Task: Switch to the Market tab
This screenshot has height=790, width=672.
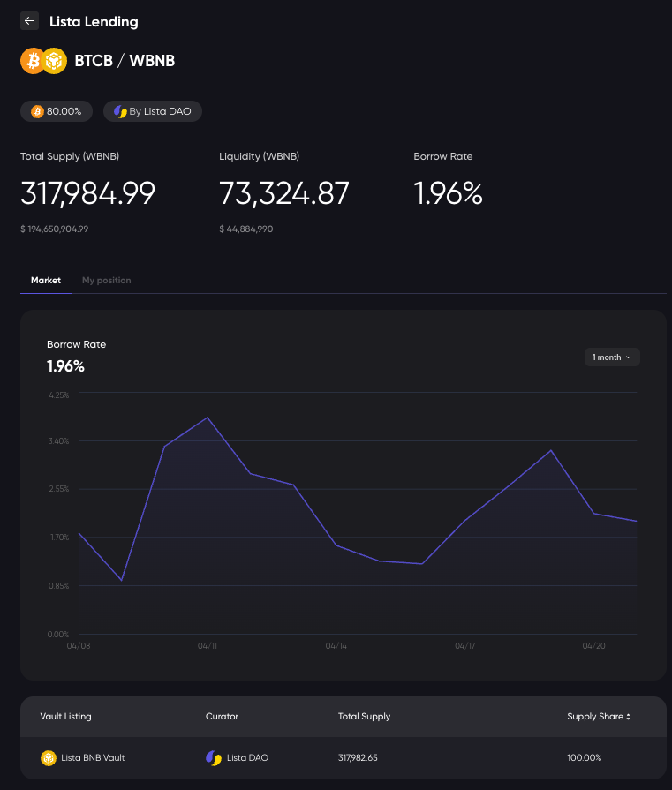Action: point(46,280)
